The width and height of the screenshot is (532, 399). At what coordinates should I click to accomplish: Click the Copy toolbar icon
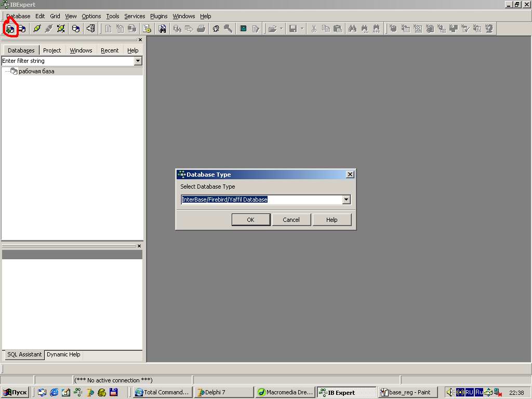pyautogui.click(x=326, y=29)
